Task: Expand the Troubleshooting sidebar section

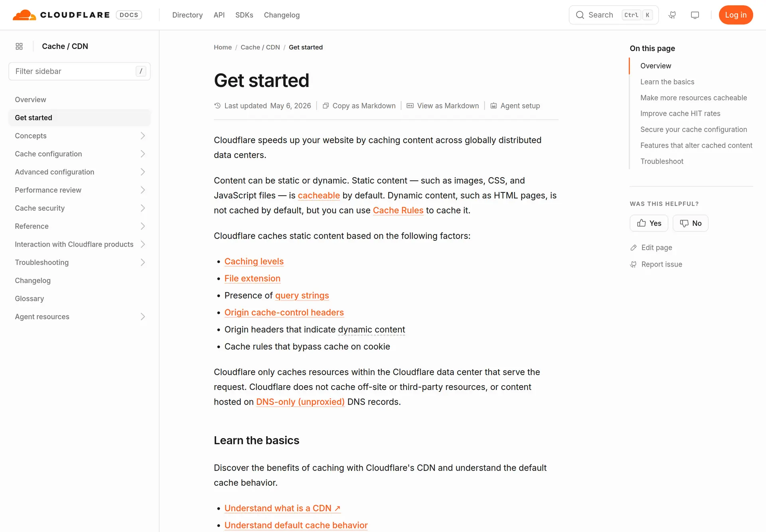Action: 143,263
